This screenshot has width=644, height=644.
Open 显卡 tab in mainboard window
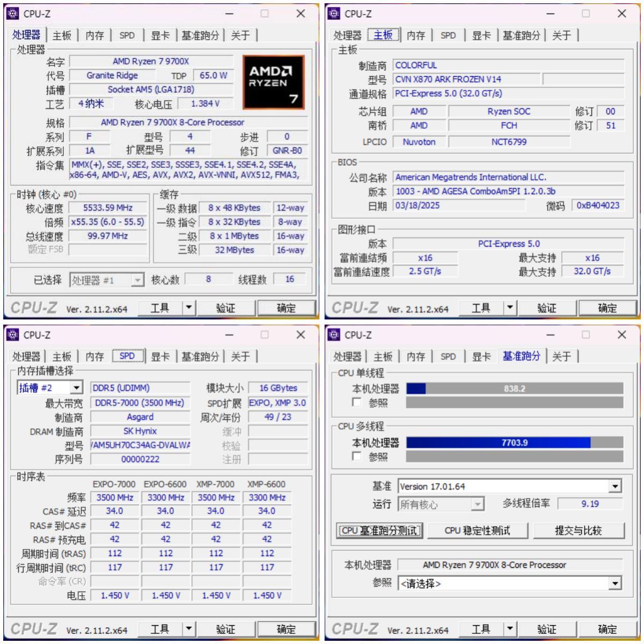pos(481,35)
